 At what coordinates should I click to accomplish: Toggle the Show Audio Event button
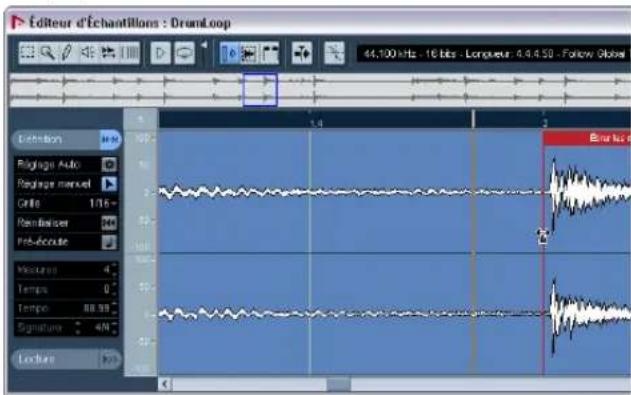(x=249, y=53)
